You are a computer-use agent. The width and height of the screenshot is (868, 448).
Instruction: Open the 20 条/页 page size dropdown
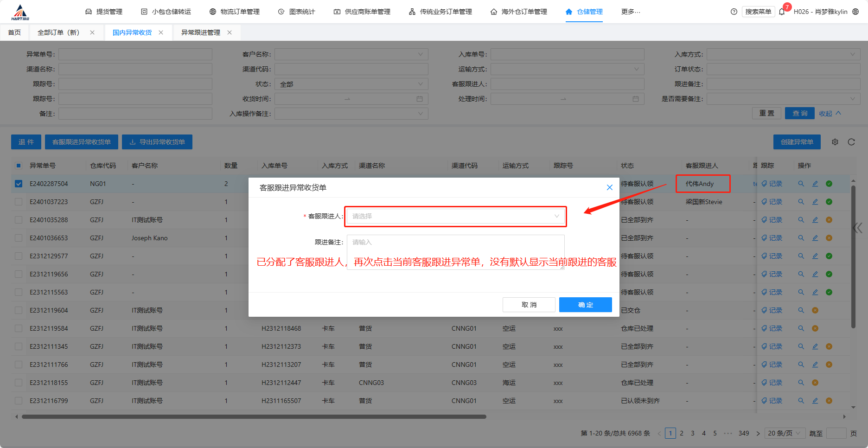(x=784, y=433)
